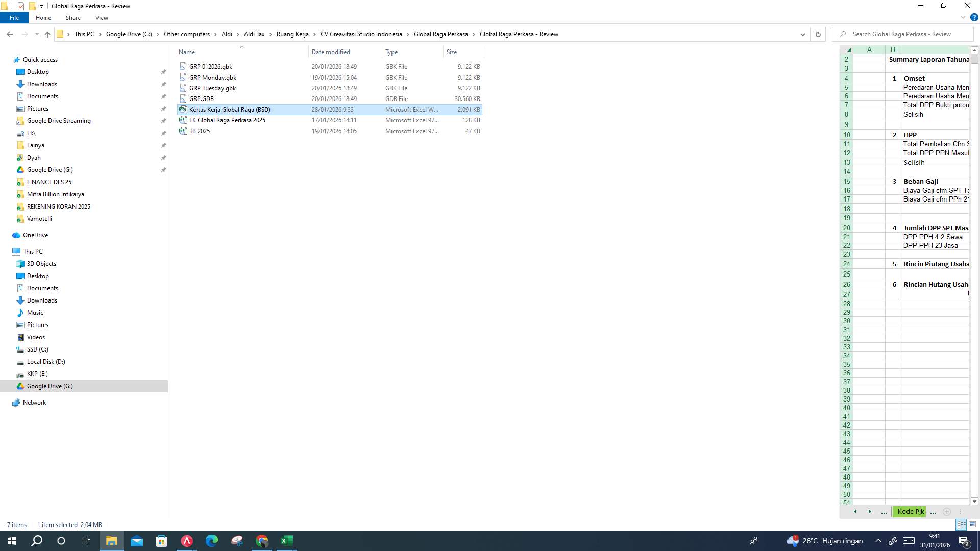Open the address bar history dropdown
This screenshot has width=980, height=551.
[803, 34]
